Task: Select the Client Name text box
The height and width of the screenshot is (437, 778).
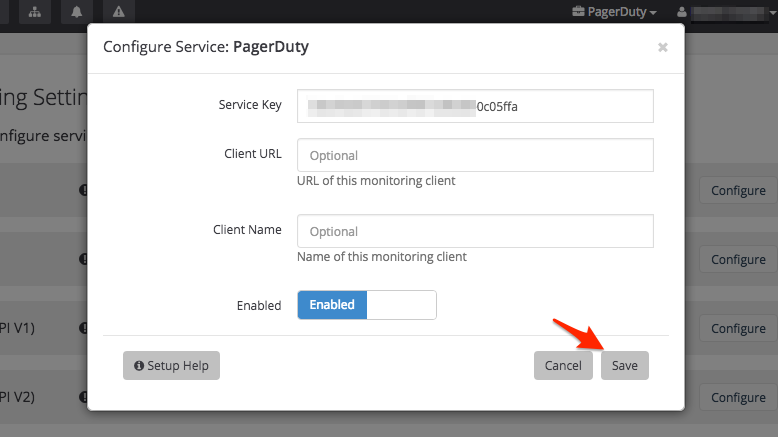Action: click(475, 231)
